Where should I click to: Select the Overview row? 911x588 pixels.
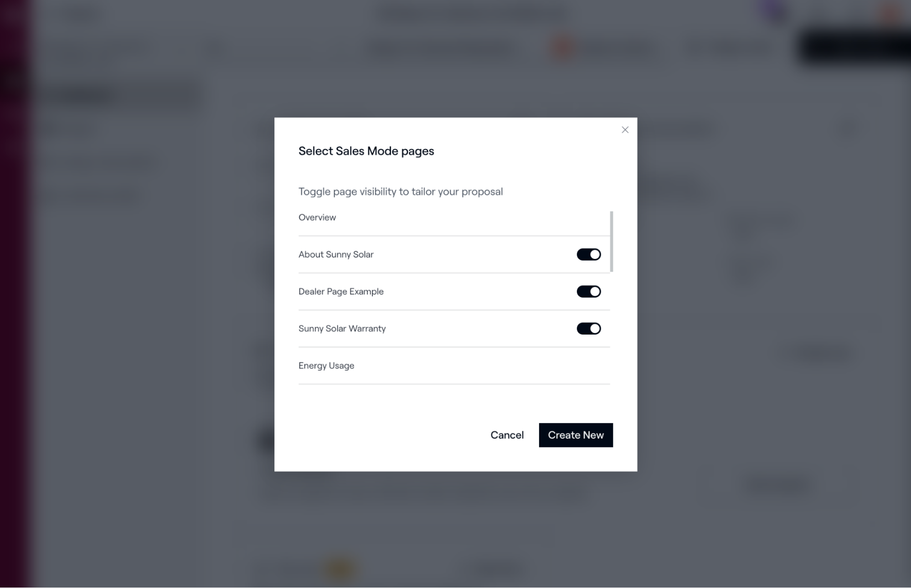click(454, 217)
